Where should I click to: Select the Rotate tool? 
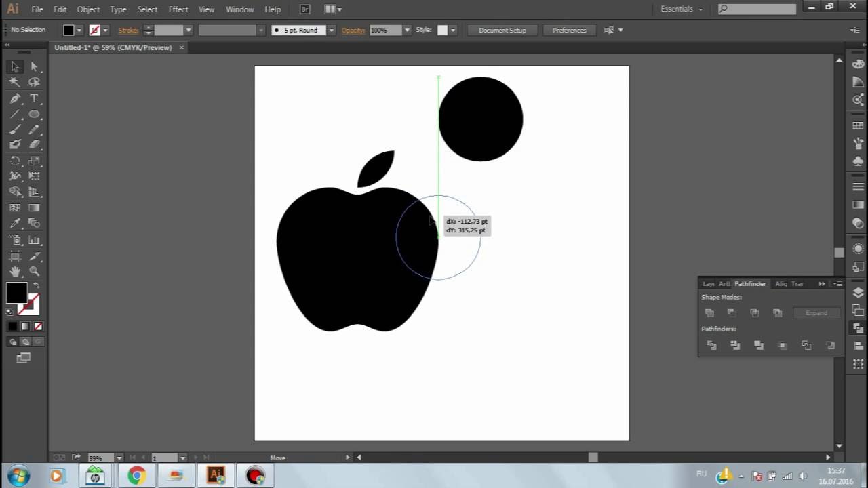14,161
